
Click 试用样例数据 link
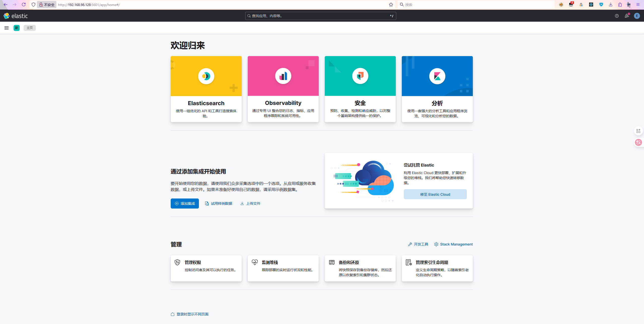219,204
